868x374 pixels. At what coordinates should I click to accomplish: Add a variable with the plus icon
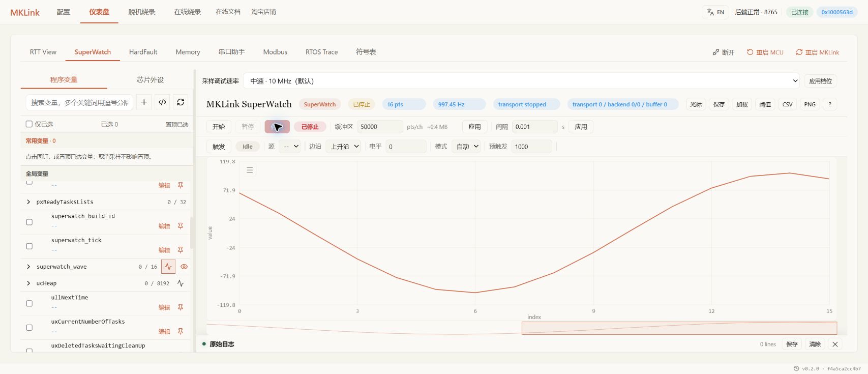point(144,102)
